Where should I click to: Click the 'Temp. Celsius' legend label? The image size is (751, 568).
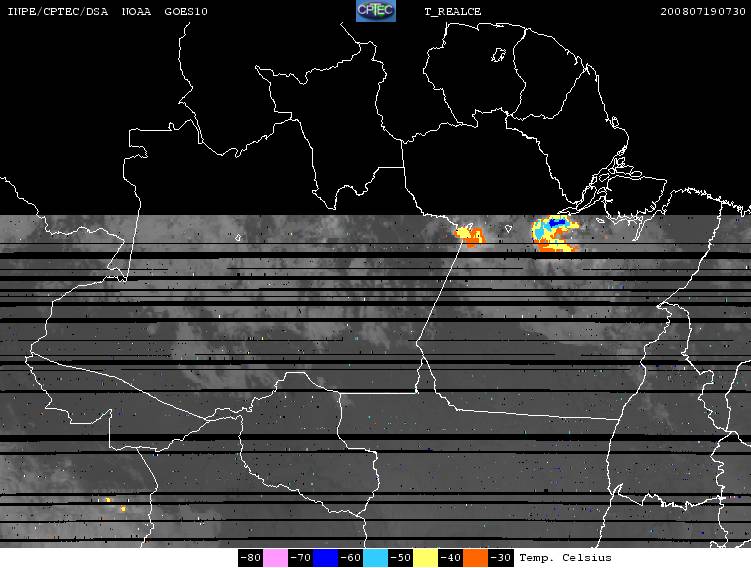click(x=565, y=558)
